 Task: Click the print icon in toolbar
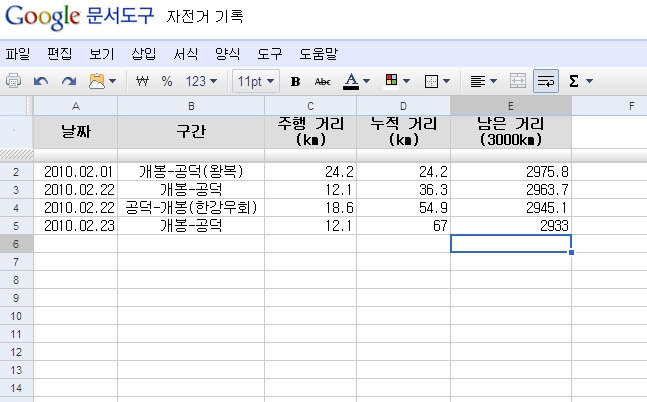point(14,81)
